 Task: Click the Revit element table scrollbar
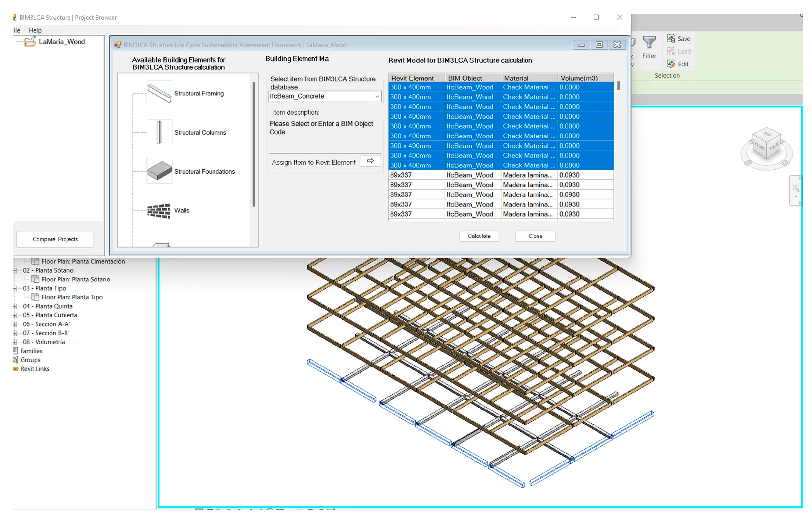pyautogui.click(x=618, y=86)
